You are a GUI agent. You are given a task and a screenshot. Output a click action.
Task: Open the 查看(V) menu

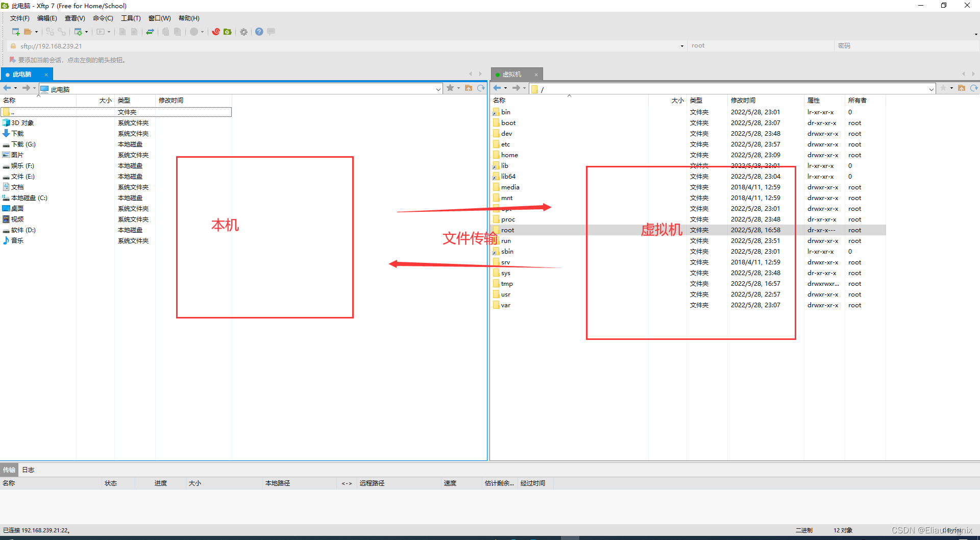75,18
